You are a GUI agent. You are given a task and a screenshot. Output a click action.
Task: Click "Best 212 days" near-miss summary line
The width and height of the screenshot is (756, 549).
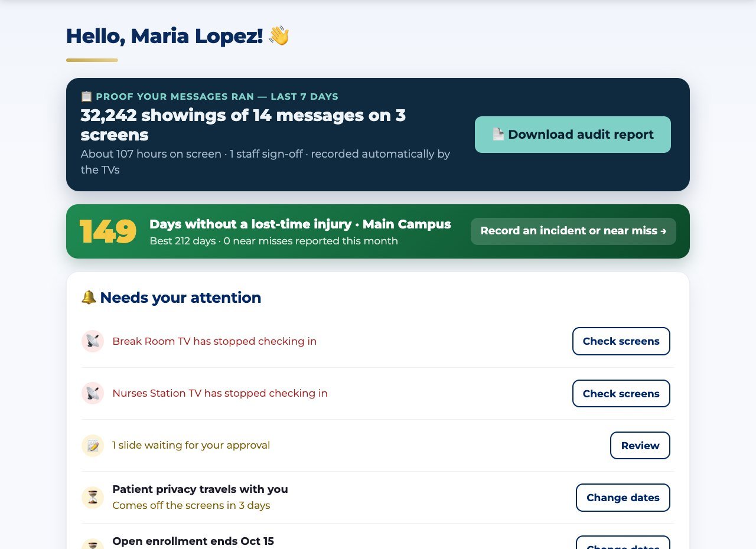tap(273, 241)
